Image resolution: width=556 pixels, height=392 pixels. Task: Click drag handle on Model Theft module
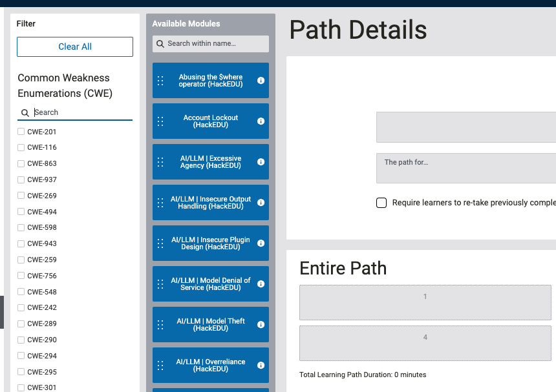click(160, 325)
